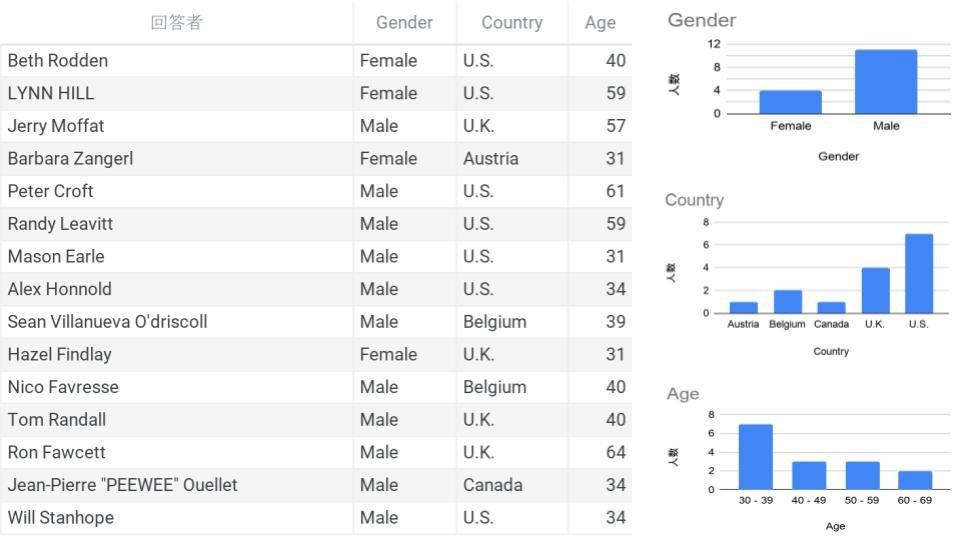Screen dimensions: 960x540
Task: Click the Age column header
Action: [x=600, y=22]
